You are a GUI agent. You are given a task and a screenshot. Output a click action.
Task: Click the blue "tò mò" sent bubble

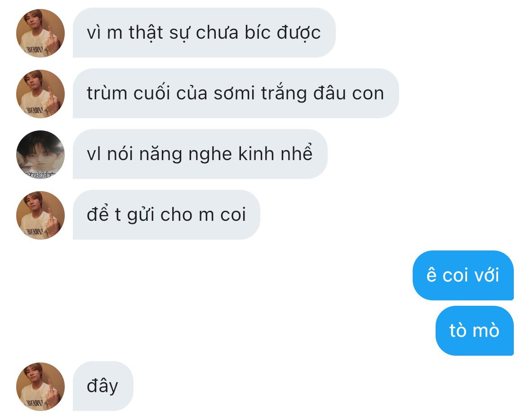click(475, 331)
